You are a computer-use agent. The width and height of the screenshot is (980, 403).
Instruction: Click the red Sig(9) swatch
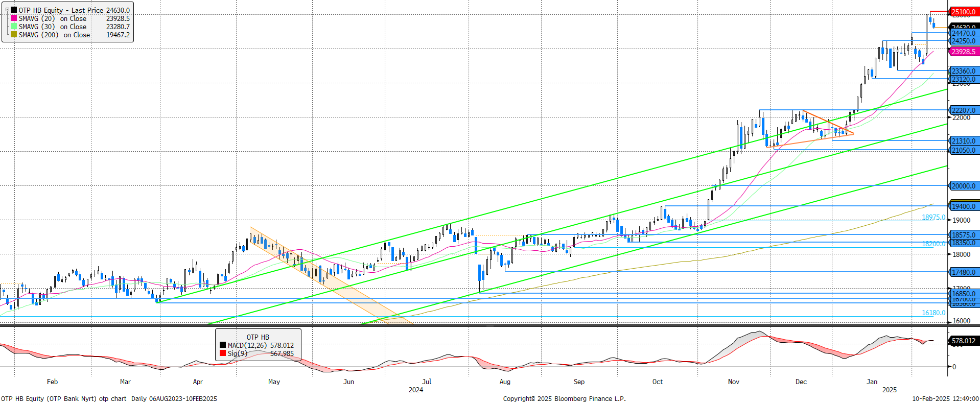(223, 353)
